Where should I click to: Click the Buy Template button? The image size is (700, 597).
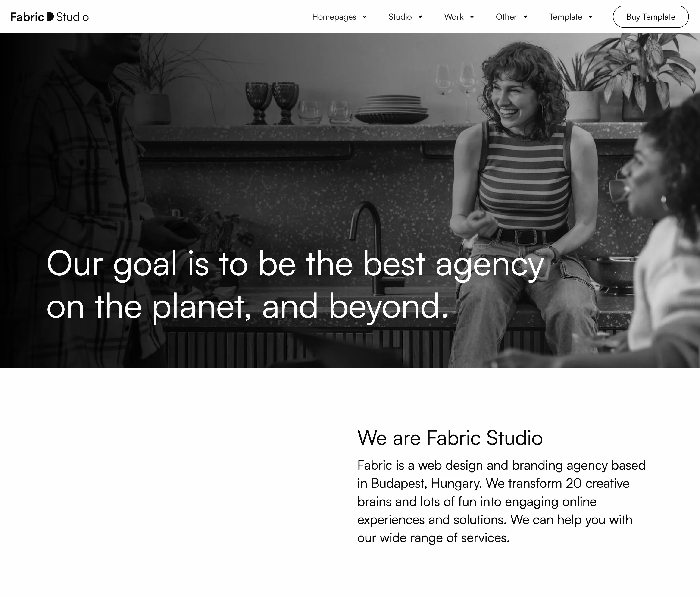651,17
